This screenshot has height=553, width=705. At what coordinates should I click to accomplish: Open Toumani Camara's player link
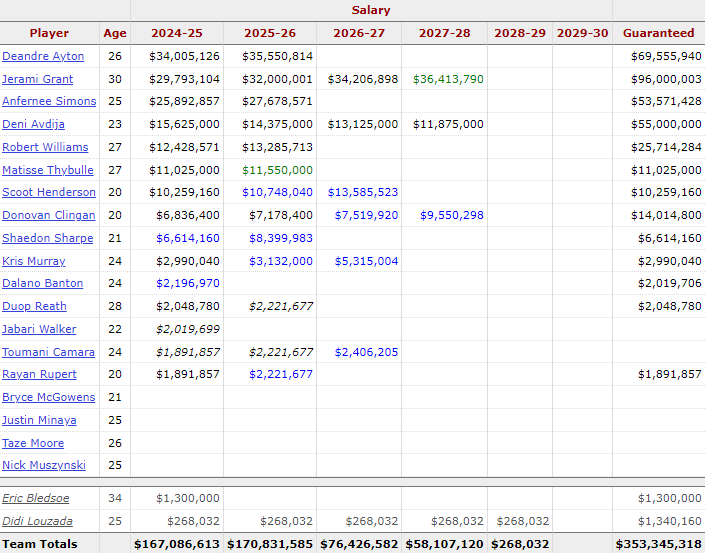pos(48,352)
